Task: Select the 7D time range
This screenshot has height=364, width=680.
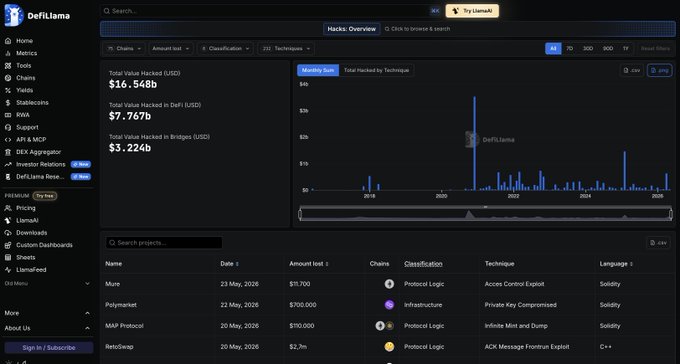Action: click(x=569, y=49)
